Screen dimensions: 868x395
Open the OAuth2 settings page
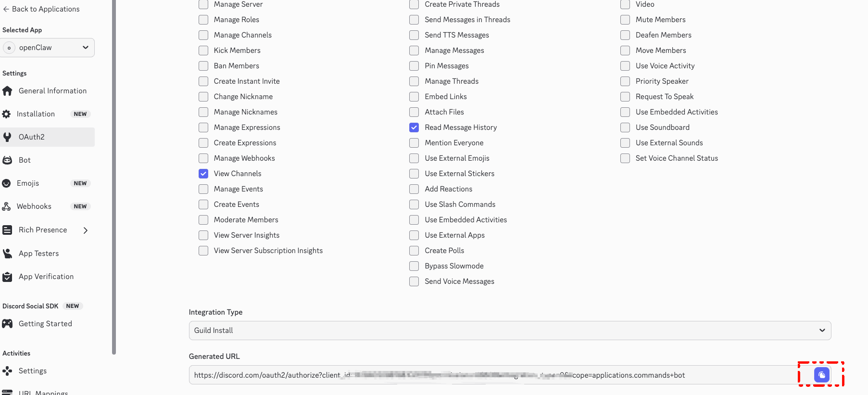coord(32,137)
